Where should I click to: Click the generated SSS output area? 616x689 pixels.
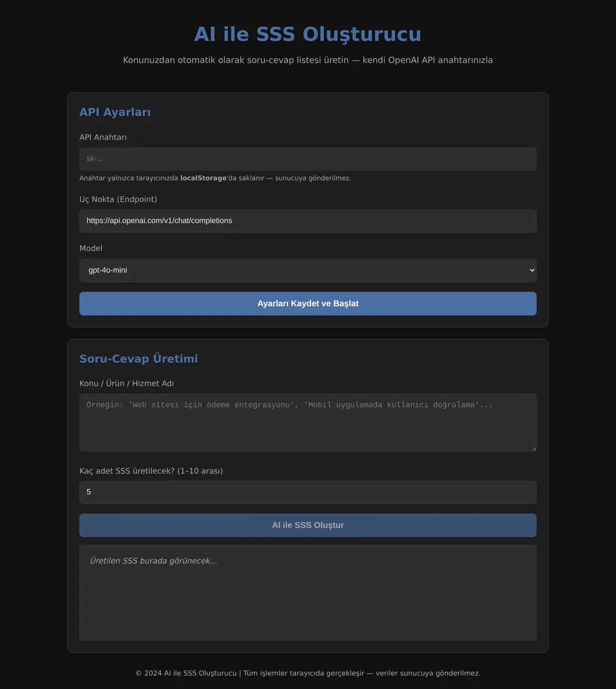click(308, 593)
